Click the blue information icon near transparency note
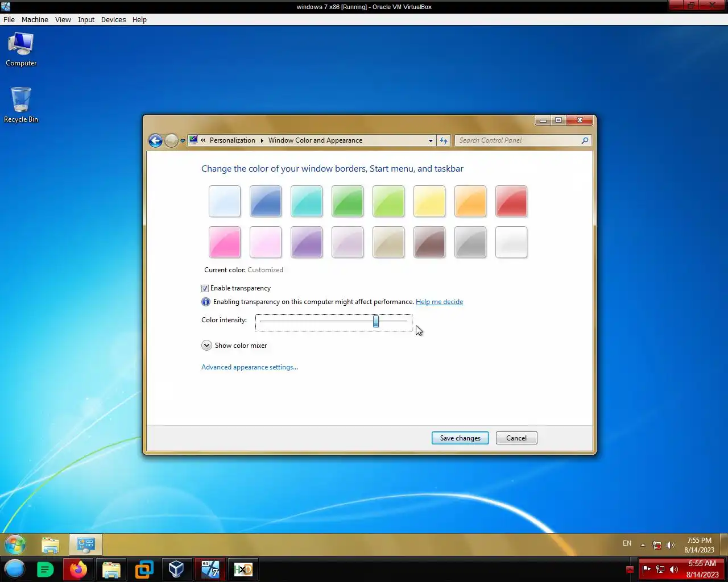 206,302
